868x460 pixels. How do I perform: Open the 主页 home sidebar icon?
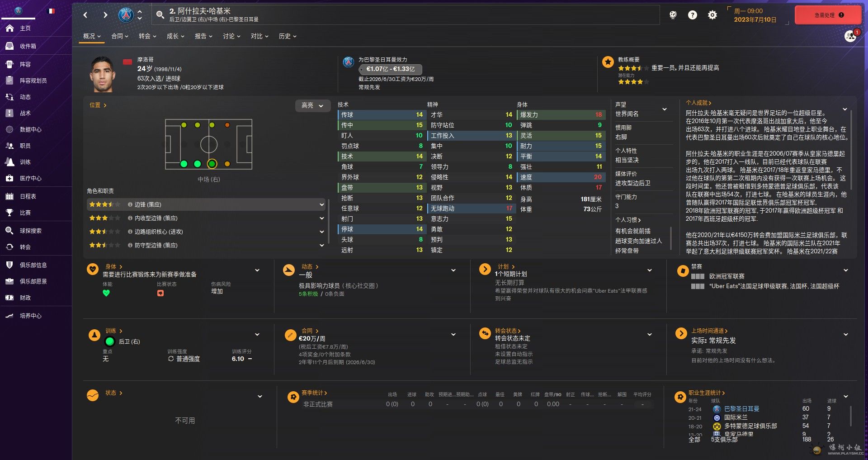pos(9,28)
